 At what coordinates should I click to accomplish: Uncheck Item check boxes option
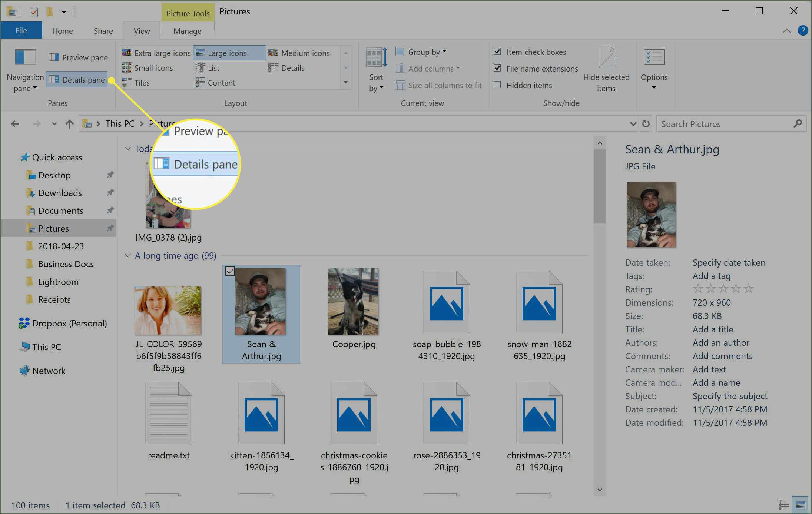pos(497,52)
